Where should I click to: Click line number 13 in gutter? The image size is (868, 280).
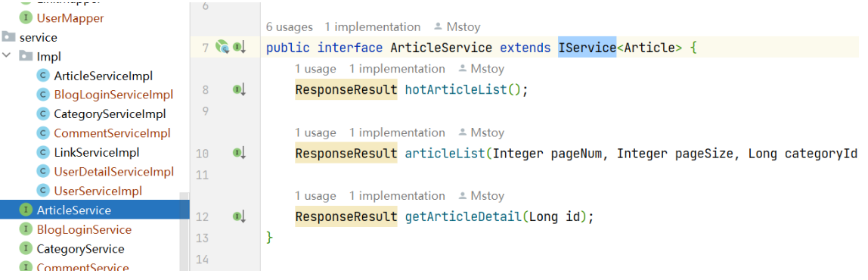click(203, 238)
